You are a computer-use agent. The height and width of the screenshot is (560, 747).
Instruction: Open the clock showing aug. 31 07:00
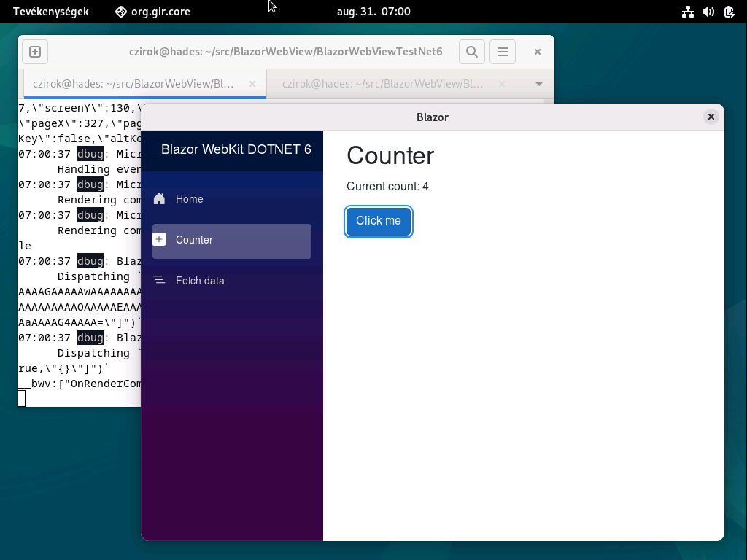(x=373, y=11)
